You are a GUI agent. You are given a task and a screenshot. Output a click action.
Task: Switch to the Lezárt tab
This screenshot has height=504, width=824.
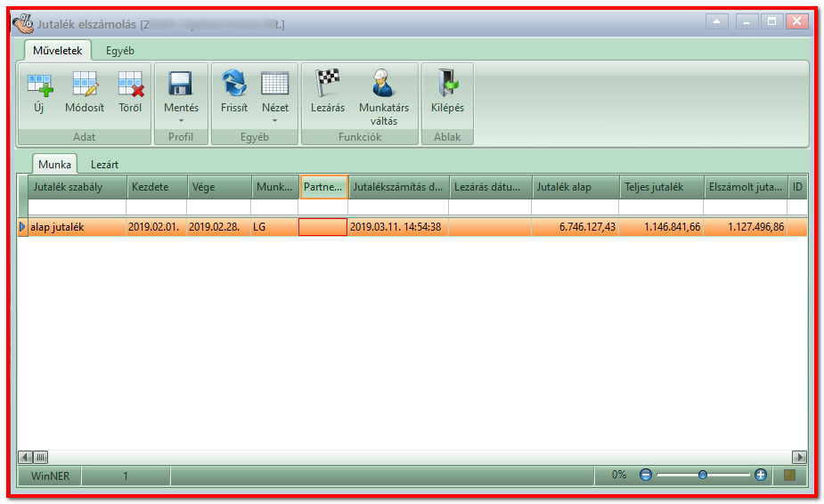(x=104, y=165)
